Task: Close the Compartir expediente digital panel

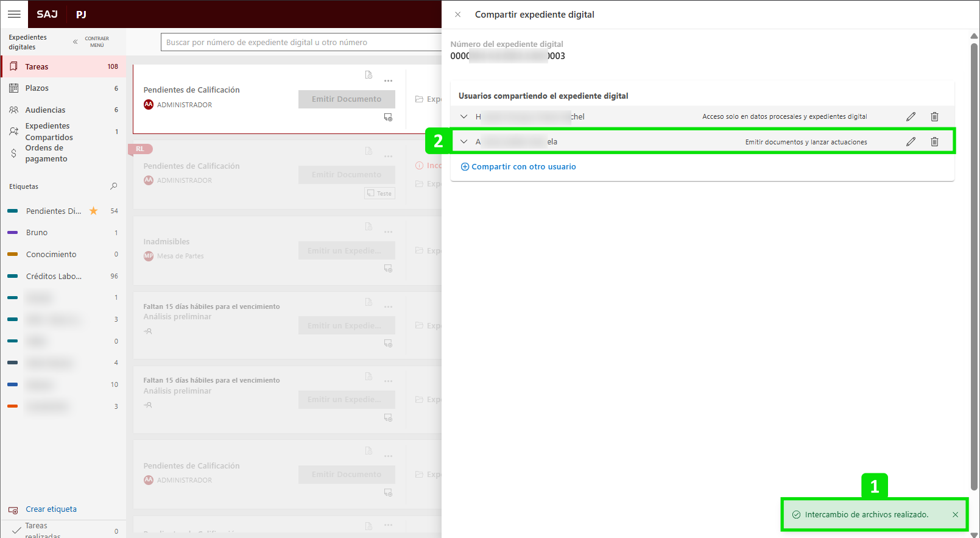Action: (457, 15)
